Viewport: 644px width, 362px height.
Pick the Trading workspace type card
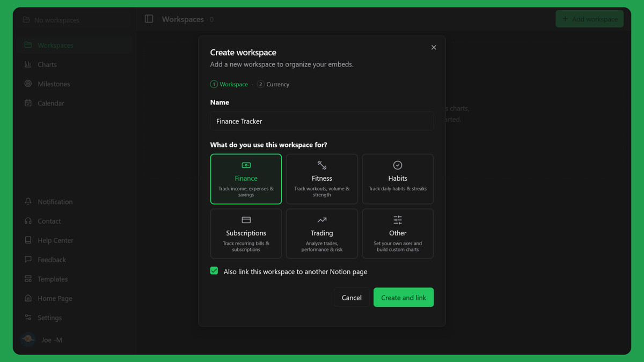pos(322,234)
